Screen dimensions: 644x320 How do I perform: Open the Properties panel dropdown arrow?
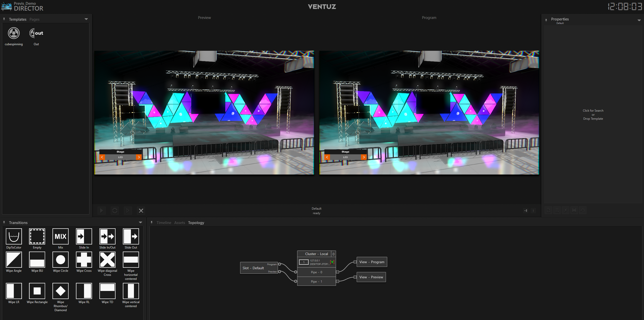639,20
